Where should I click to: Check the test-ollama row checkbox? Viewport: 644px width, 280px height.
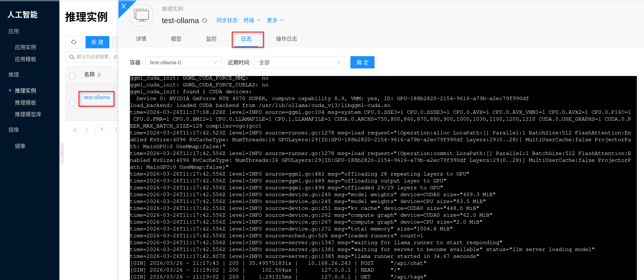coord(72,103)
